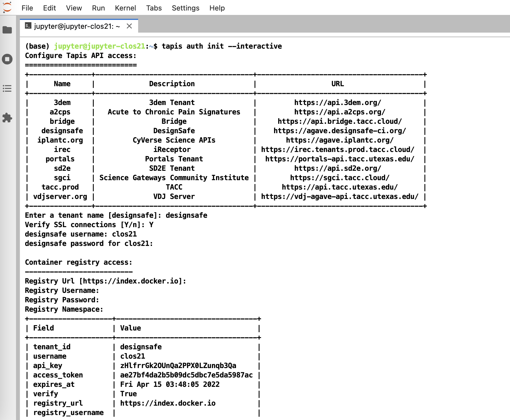Expand the View menu
The height and width of the screenshot is (420, 510).
(74, 8)
